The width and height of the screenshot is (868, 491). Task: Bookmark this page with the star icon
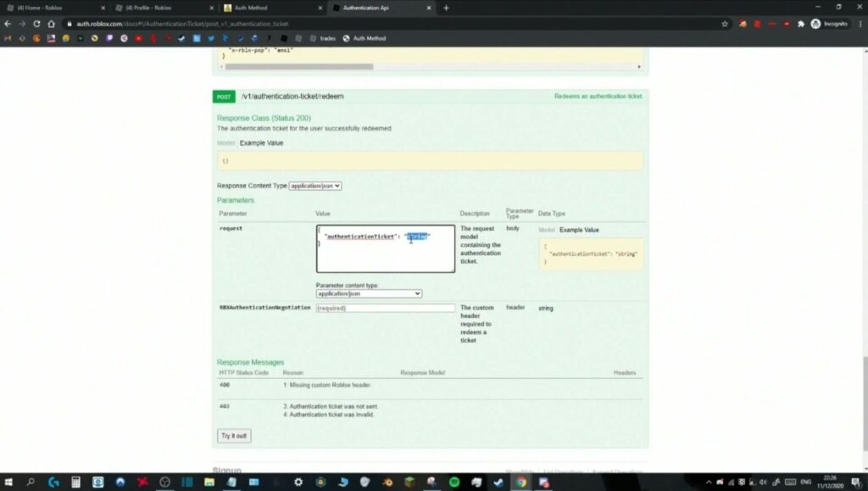tap(725, 24)
